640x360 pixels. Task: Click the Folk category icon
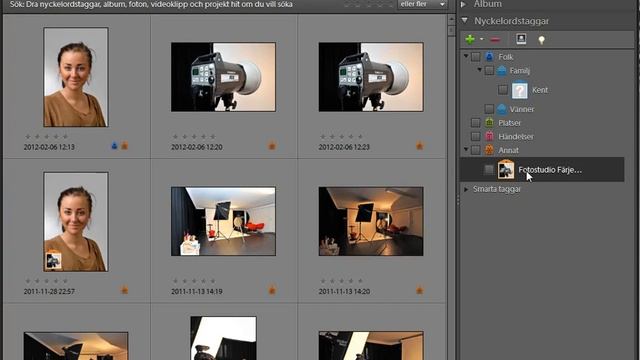click(489, 56)
